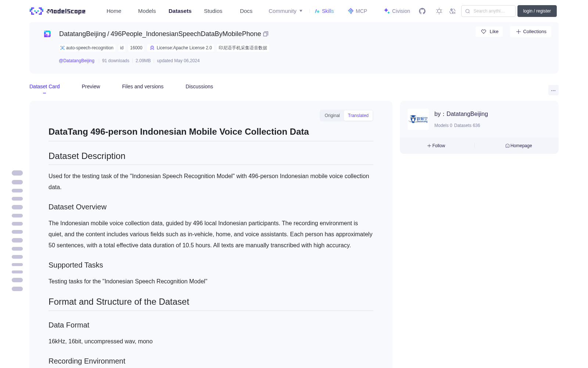Click the heart Like button

(489, 32)
